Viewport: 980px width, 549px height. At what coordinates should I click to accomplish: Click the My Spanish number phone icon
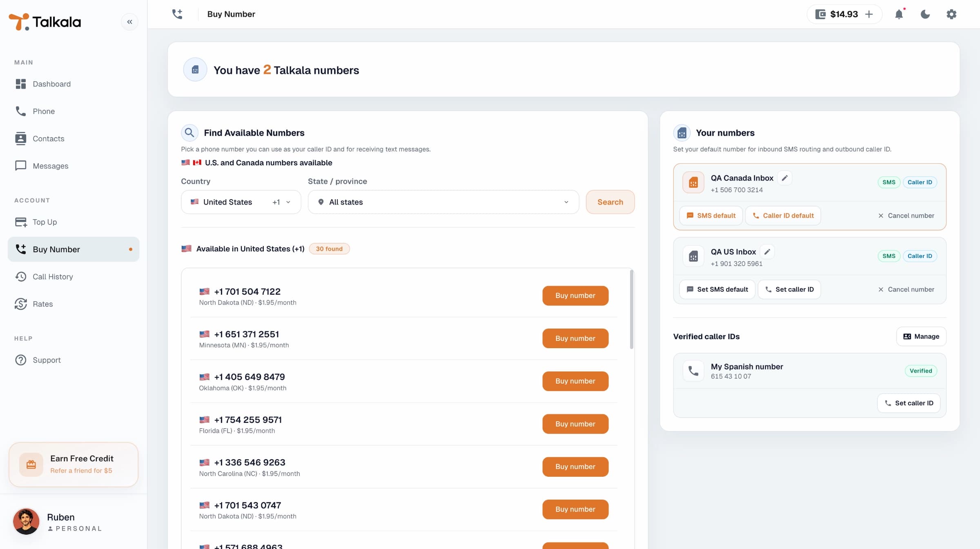[x=693, y=371]
